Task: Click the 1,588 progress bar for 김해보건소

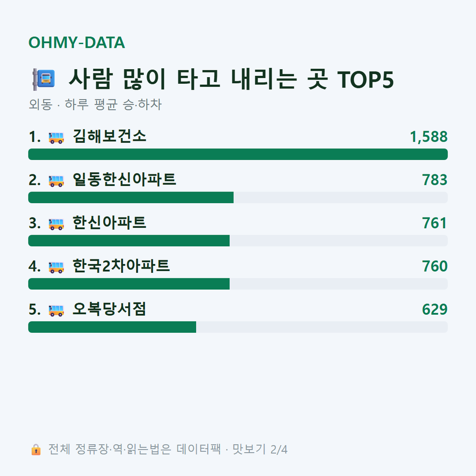Action: point(238,154)
